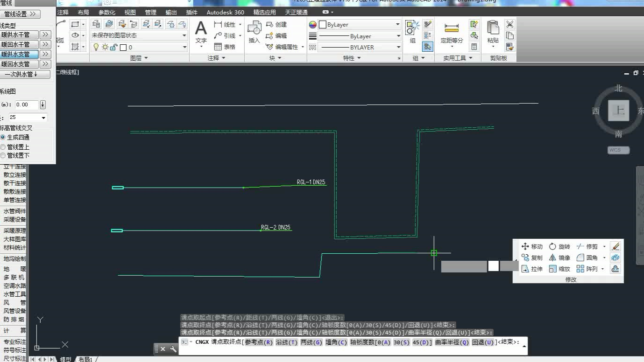The width and height of the screenshot is (644, 362).
Task: Open the 管理 ribbon tab
Action: tap(151, 13)
